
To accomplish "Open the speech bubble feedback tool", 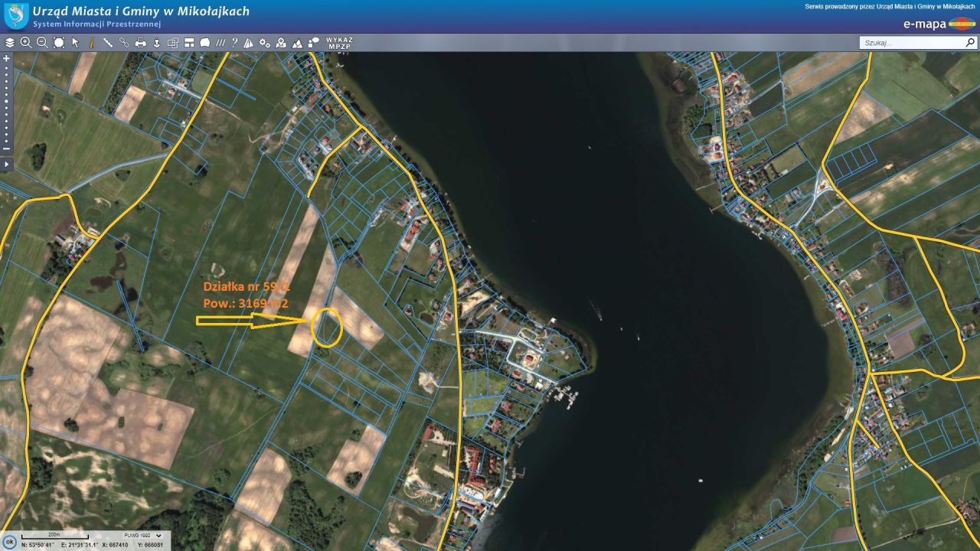I will tap(314, 42).
